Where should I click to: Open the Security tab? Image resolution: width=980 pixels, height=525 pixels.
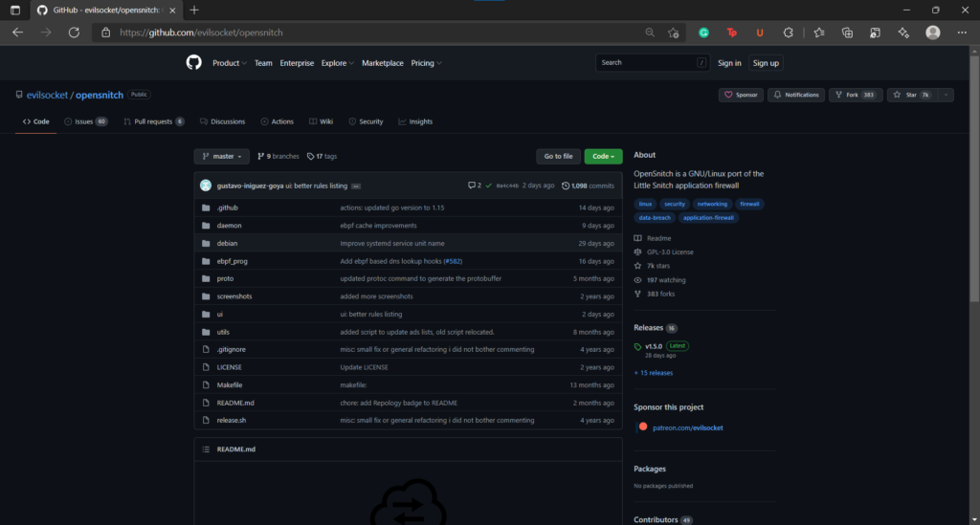pos(366,121)
